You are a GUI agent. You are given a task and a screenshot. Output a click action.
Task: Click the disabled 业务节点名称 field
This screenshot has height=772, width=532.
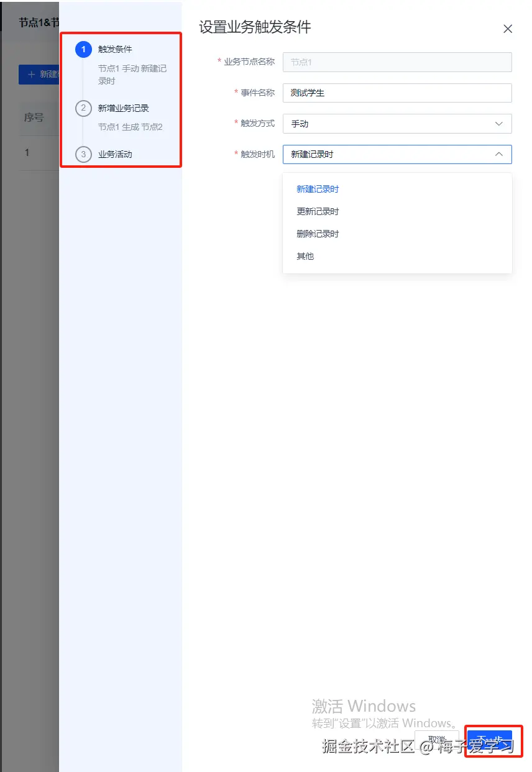(397, 62)
